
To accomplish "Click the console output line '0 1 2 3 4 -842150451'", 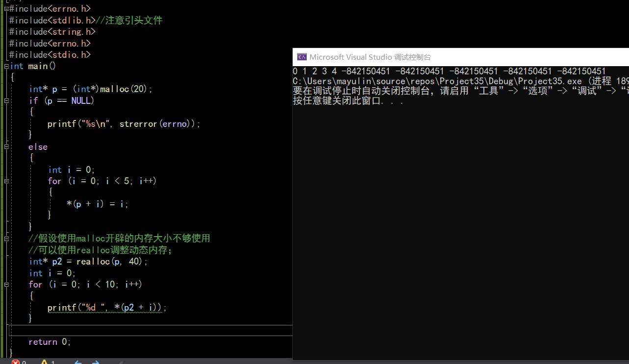I will tap(449, 72).
